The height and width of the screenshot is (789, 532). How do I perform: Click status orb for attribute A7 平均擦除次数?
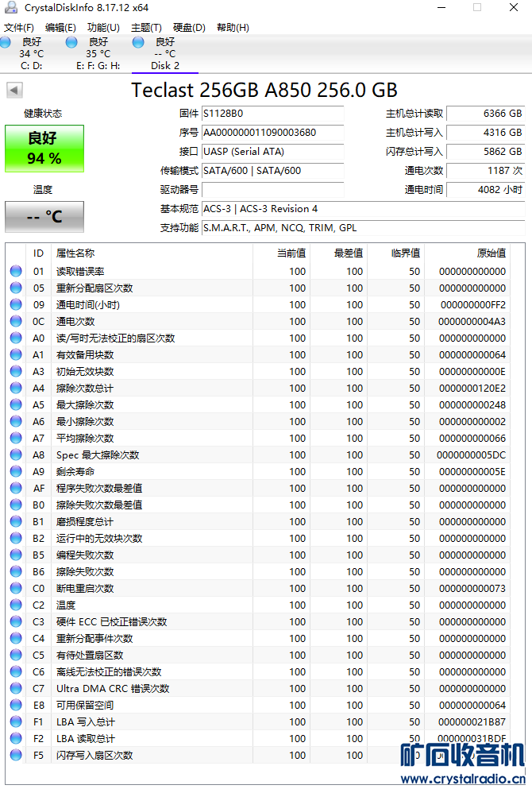click(16, 438)
